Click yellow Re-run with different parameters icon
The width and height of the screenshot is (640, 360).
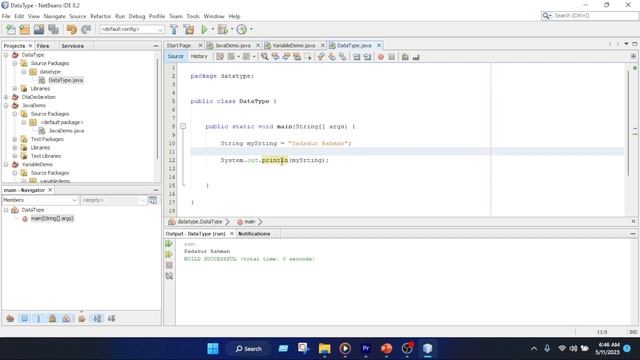click(169, 254)
